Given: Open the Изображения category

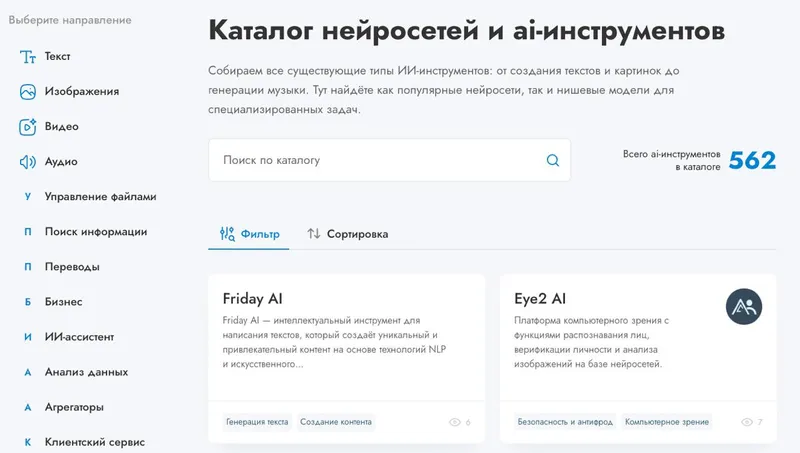Looking at the screenshot, I should (82, 92).
